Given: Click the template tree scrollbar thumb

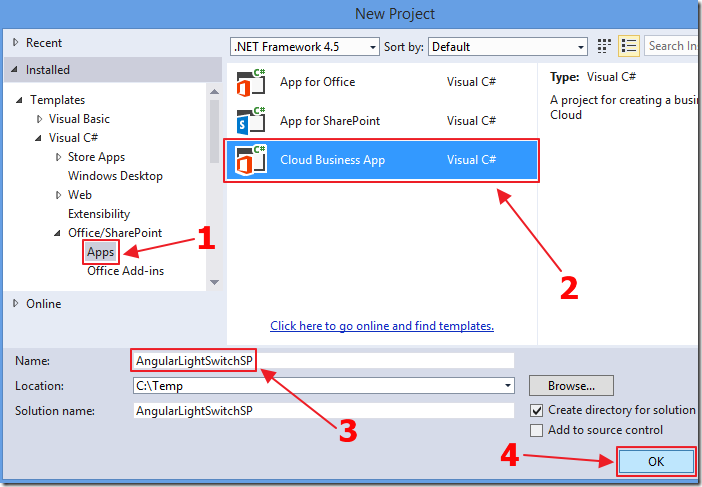Looking at the screenshot, I should click(214, 131).
